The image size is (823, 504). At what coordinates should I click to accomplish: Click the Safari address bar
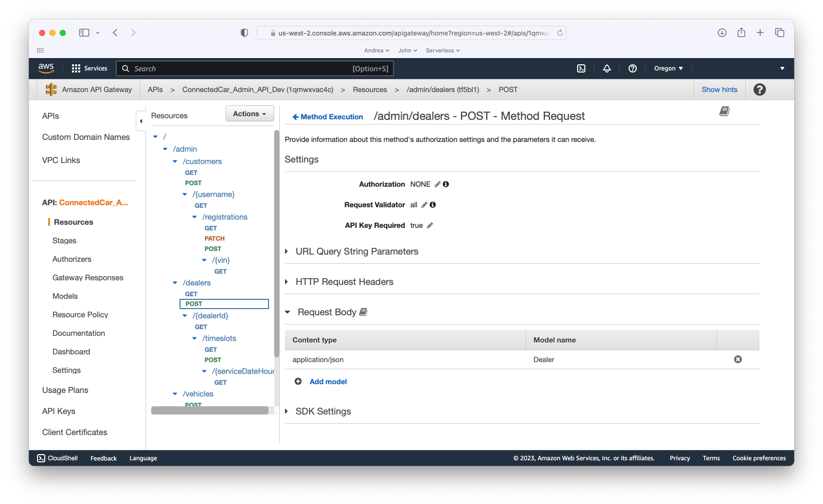click(x=411, y=33)
